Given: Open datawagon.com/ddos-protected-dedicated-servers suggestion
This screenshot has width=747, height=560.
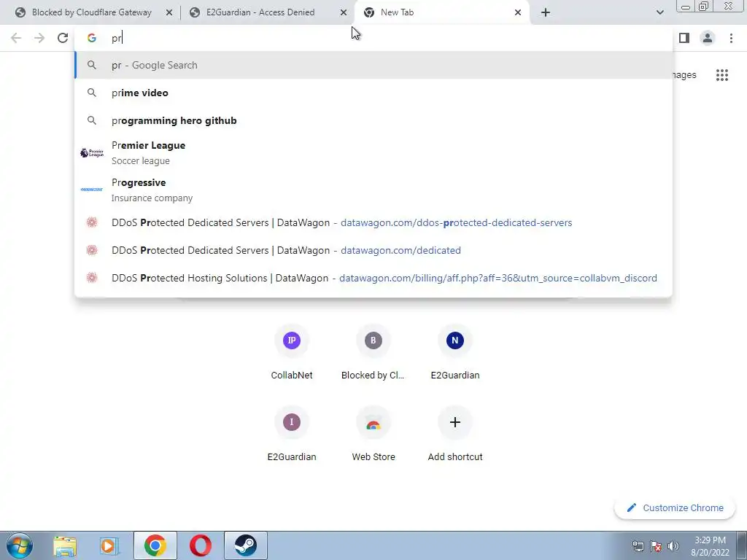Looking at the screenshot, I should pyautogui.click(x=373, y=222).
